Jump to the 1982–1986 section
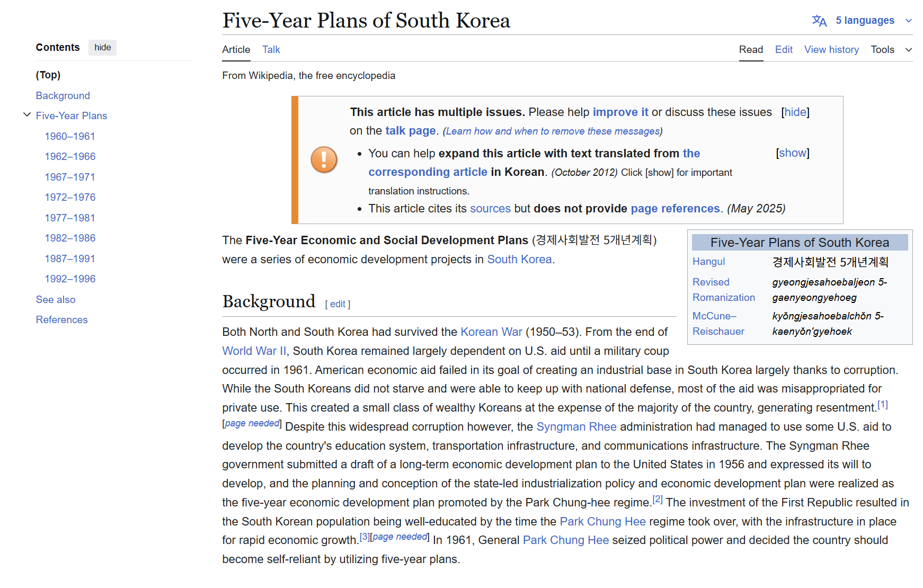This screenshot has width=923, height=588. 70,238
